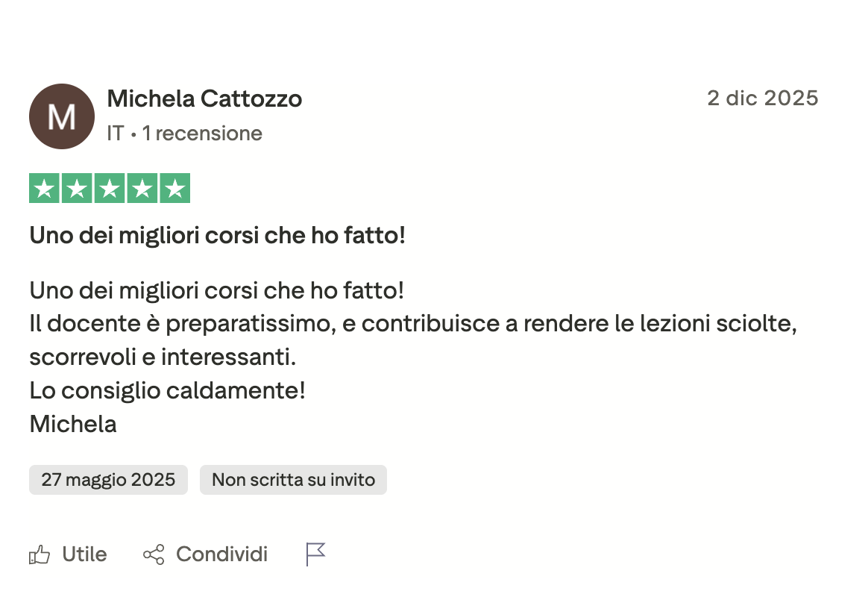Viewport: 868px width, 600px height.
Task: Open Michela Cattozzo's reviewer profile name
Action: coord(204,99)
